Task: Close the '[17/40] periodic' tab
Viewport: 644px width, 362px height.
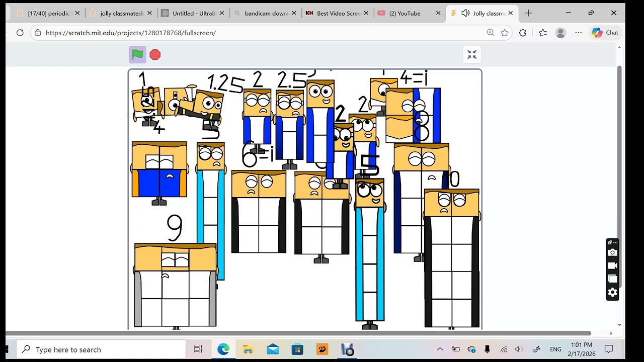Action: (77, 14)
